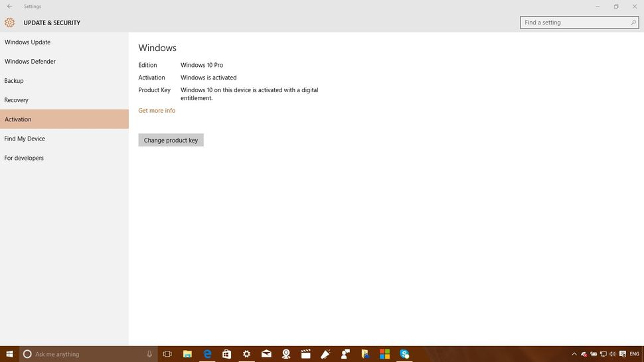644x362 pixels.
Task: Open the Find My Device section
Action: coord(64,139)
